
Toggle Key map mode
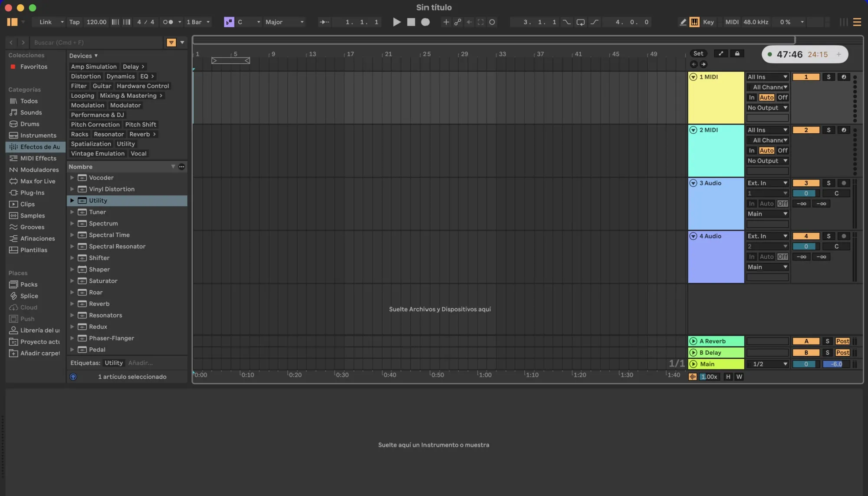(708, 22)
